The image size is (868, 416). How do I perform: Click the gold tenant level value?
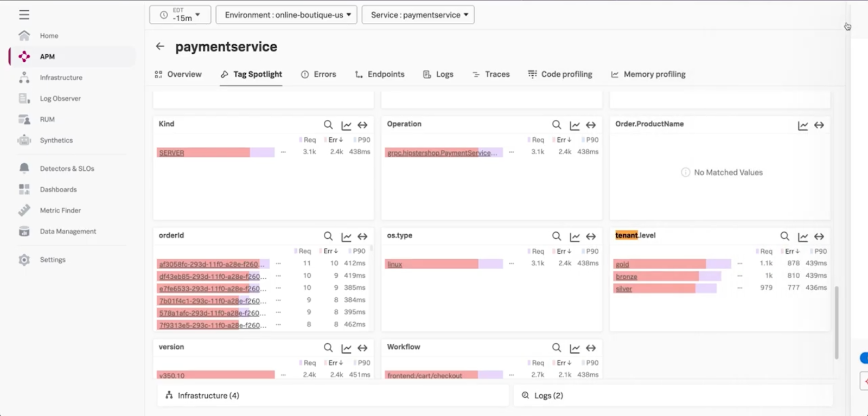pyautogui.click(x=622, y=264)
